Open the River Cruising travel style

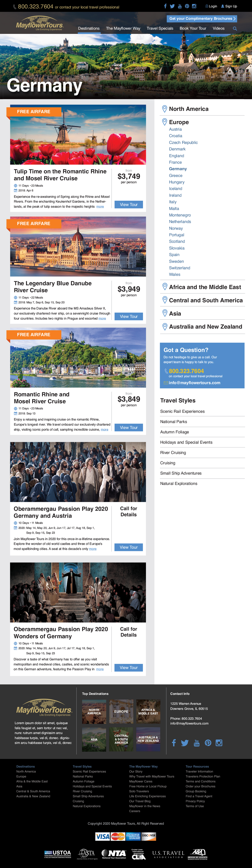click(x=173, y=453)
